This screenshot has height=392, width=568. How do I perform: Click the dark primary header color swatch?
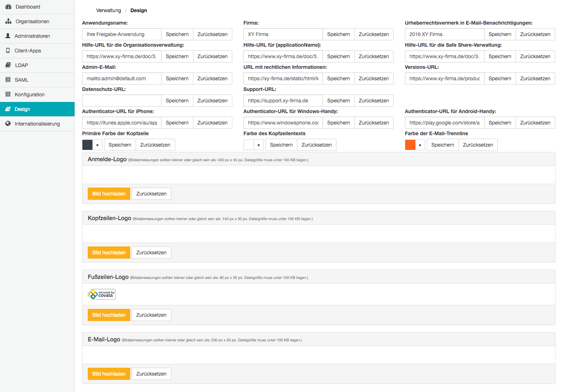click(x=87, y=145)
